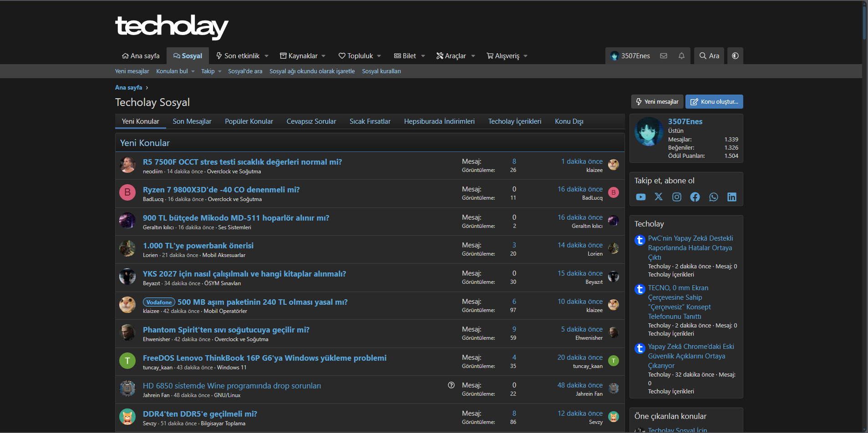
Task: Open the Ara search button
Action: (x=709, y=56)
